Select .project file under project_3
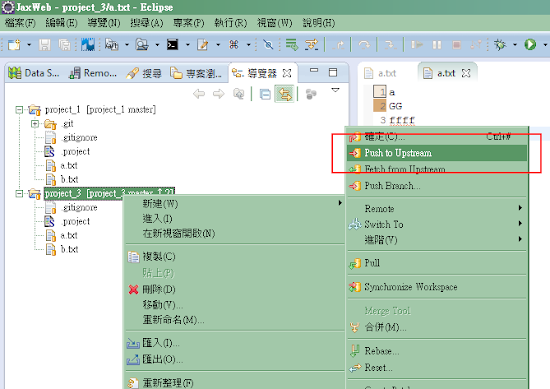 click(x=76, y=222)
